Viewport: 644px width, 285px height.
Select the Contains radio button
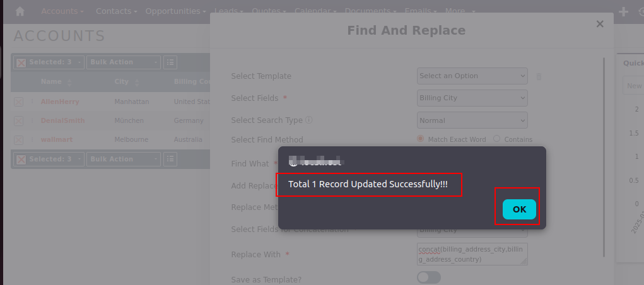(x=496, y=139)
